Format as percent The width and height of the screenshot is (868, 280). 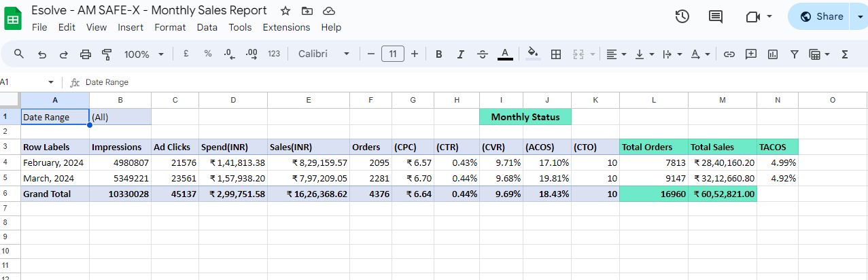click(208, 54)
